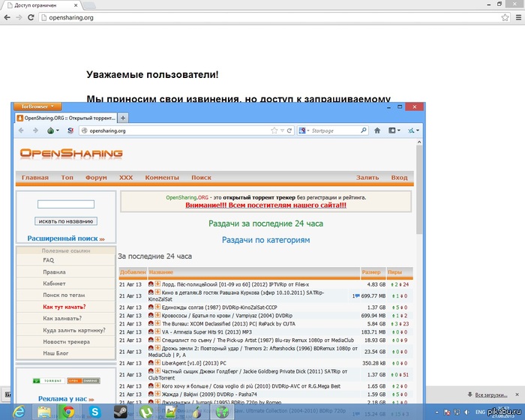Go to the Залить upload menu item
Image resolution: width=525 pixels, height=420 pixels.
point(367,178)
